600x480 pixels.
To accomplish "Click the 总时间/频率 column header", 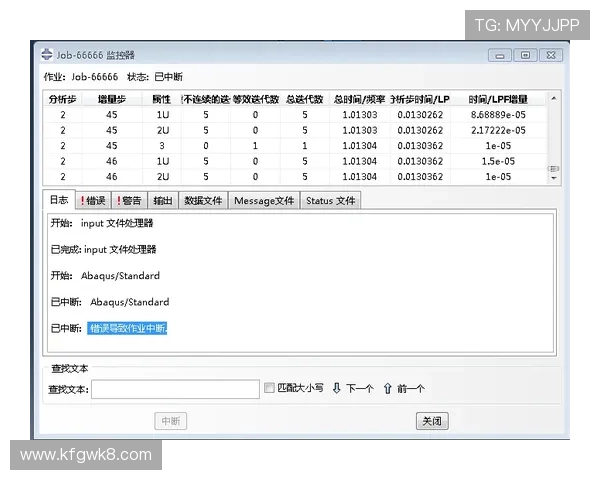I will (x=359, y=100).
